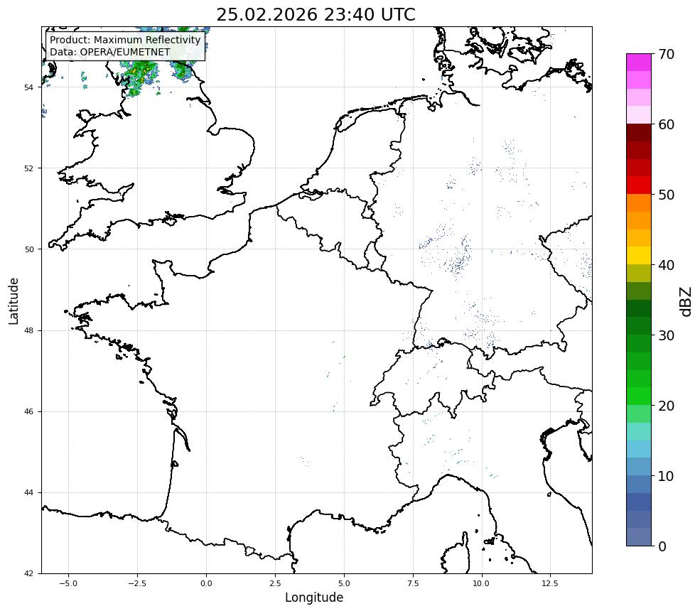Click the magenta top colorbar segment

pyautogui.click(x=639, y=63)
